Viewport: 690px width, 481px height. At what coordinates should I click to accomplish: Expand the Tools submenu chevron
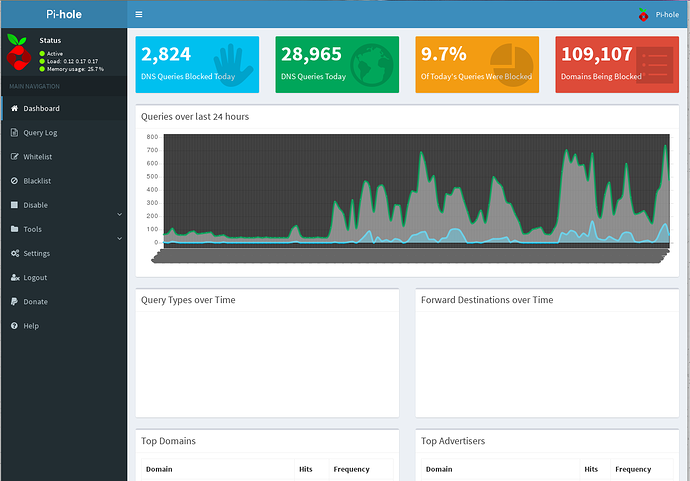[x=119, y=238]
